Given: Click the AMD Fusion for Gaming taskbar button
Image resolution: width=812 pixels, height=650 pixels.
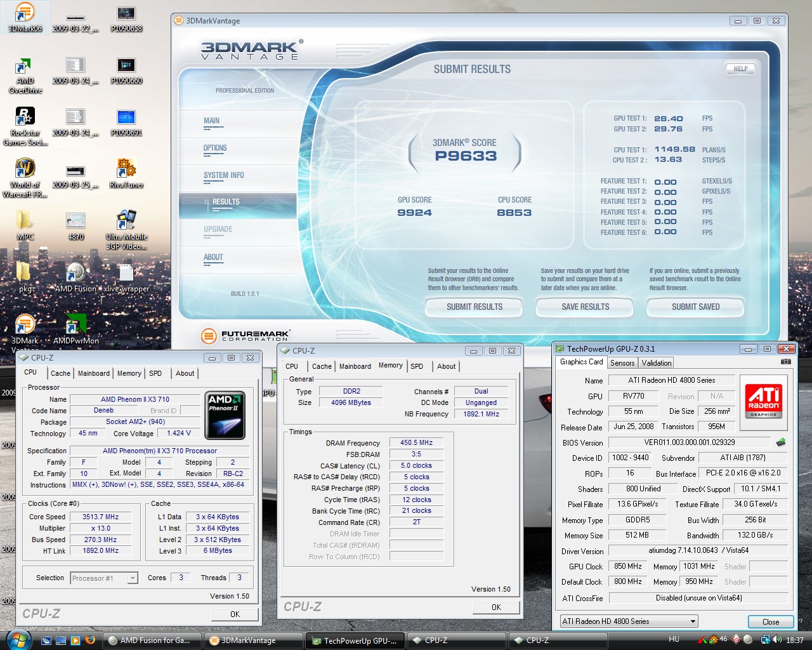Looking at the screenshot, I should pyautogui.click(x=152, y=640).
